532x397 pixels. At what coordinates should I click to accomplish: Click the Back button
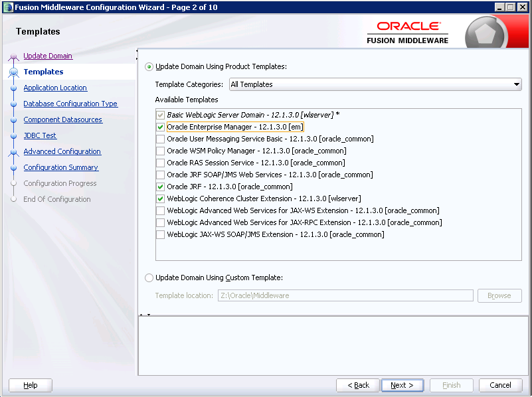click(358, 385)
